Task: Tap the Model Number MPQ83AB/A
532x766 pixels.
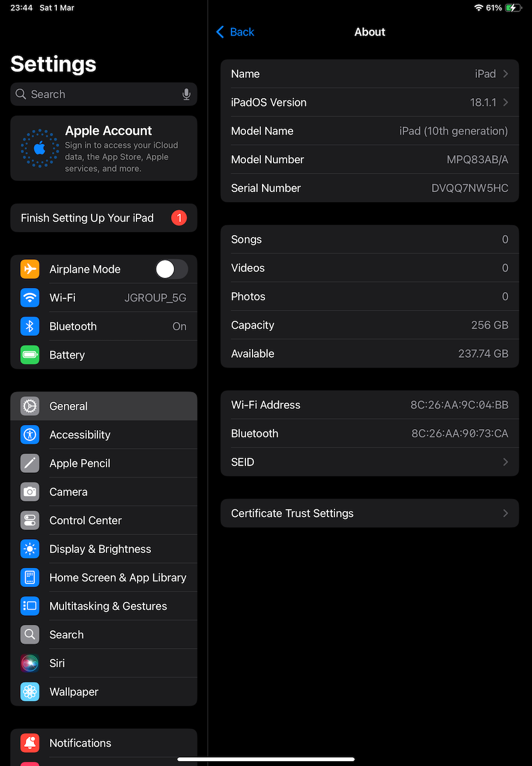Action: [x=478, y=160]
